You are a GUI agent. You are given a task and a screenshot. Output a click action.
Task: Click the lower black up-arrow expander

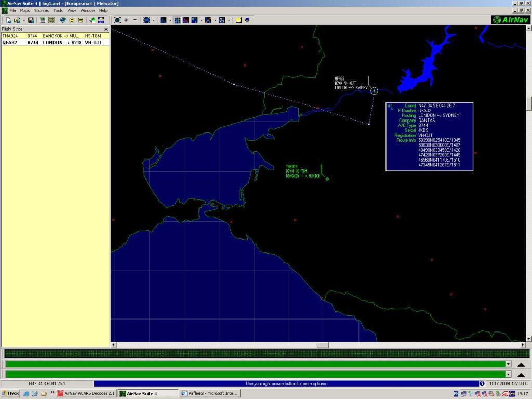coord(521,375)
